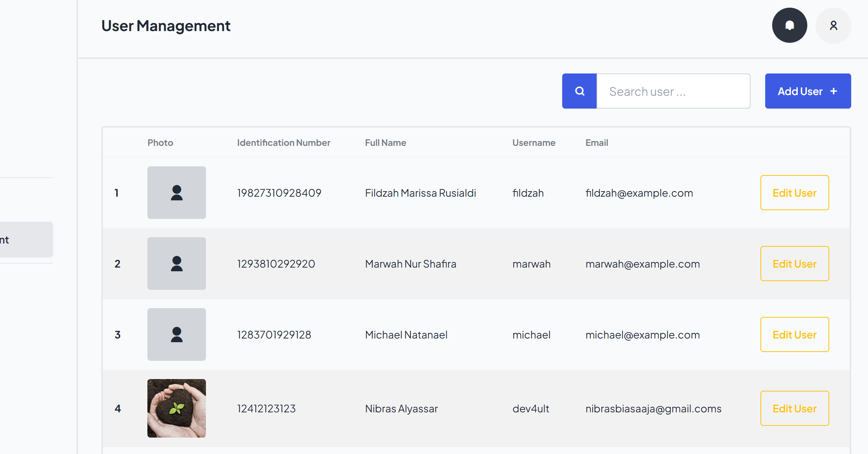
Task: Open Nibras Alyassar's plant photo thumbnail
Action: click(177, 408)
